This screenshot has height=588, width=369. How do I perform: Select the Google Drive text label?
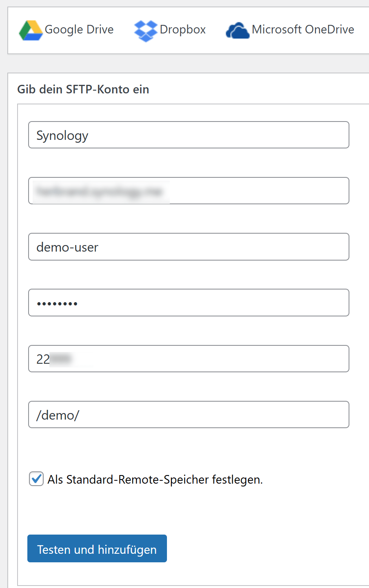[x=79, y=30]
